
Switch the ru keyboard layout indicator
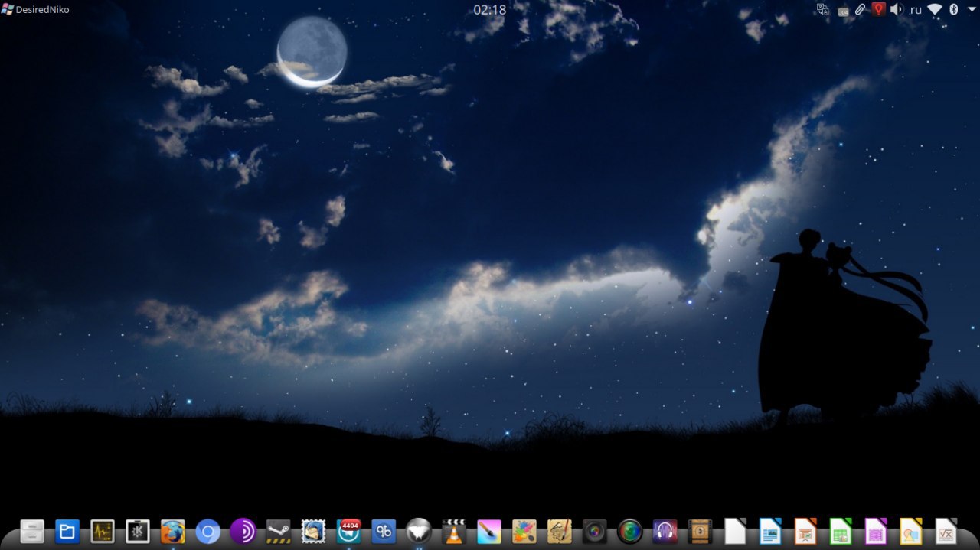[x=916, y=10]
